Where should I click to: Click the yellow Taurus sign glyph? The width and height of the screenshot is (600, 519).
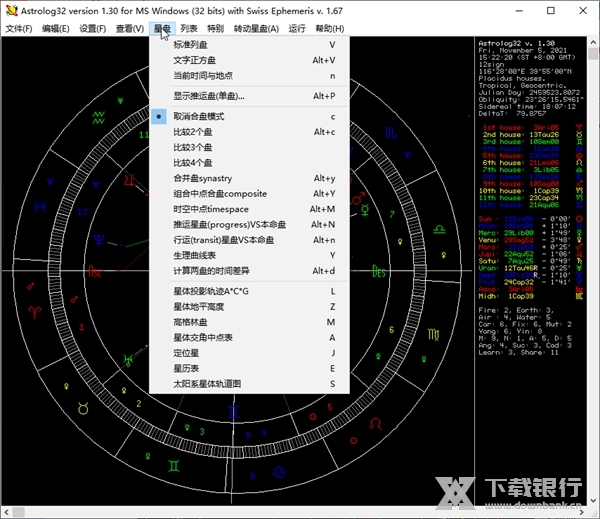pyautogui.click(x=83, y=408)
